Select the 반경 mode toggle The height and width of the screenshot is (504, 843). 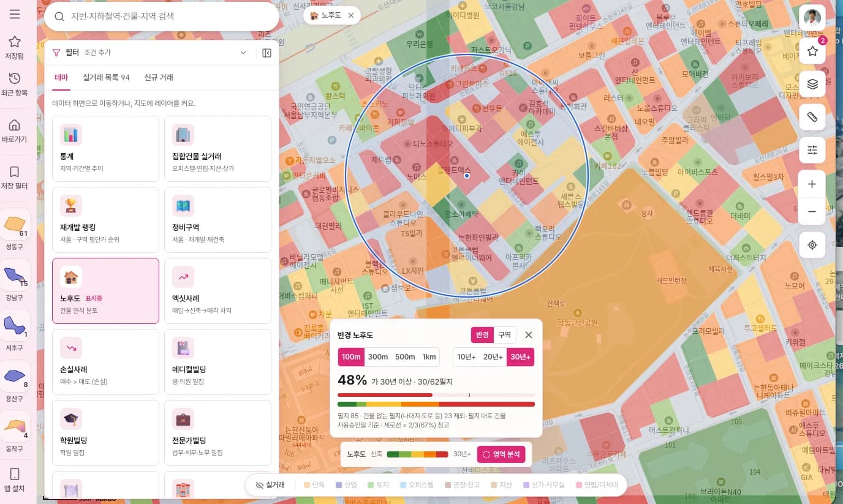tap(482, 335)
